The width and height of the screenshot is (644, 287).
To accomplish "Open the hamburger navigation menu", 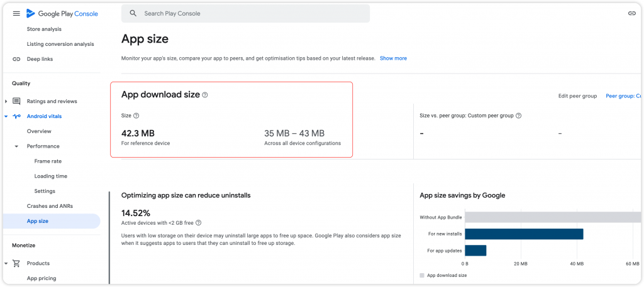I will coord(16,13).
